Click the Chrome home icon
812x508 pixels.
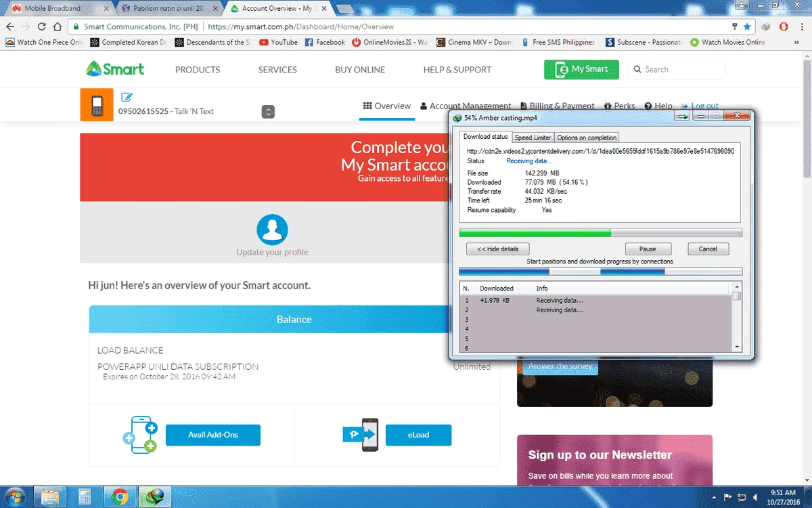pyautogui.click(x=58, y=26)
